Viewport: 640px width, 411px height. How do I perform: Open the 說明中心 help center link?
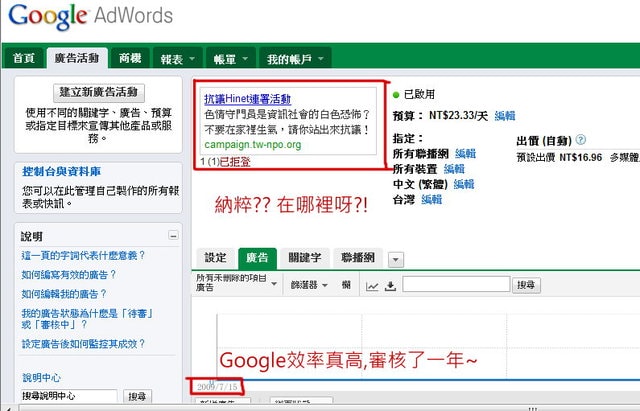point(41,378)
